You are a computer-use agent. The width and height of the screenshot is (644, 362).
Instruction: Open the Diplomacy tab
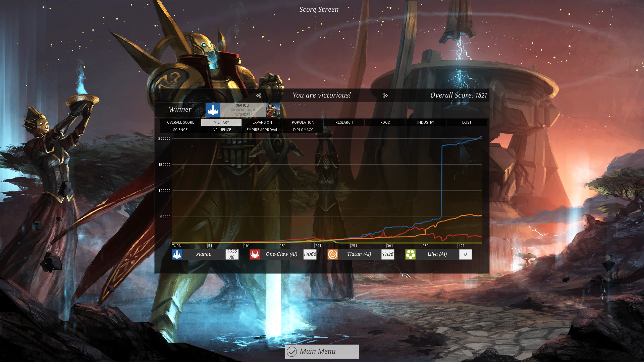(303, 130)
